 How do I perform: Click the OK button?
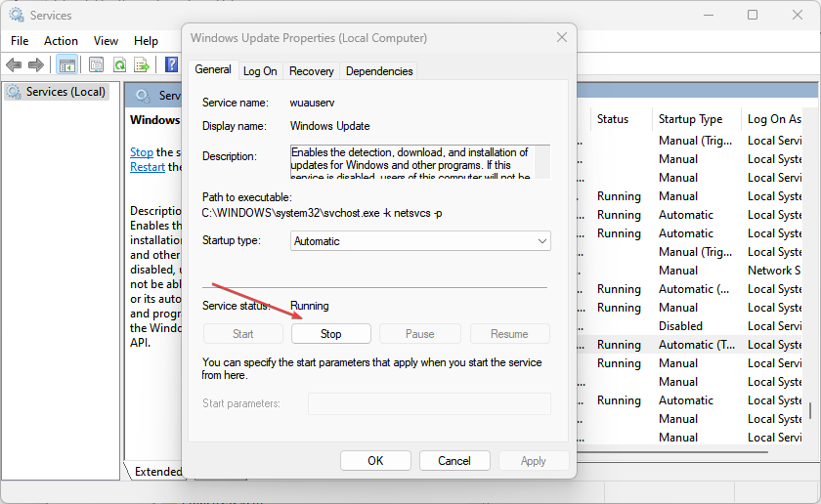(x=375, y=461)
